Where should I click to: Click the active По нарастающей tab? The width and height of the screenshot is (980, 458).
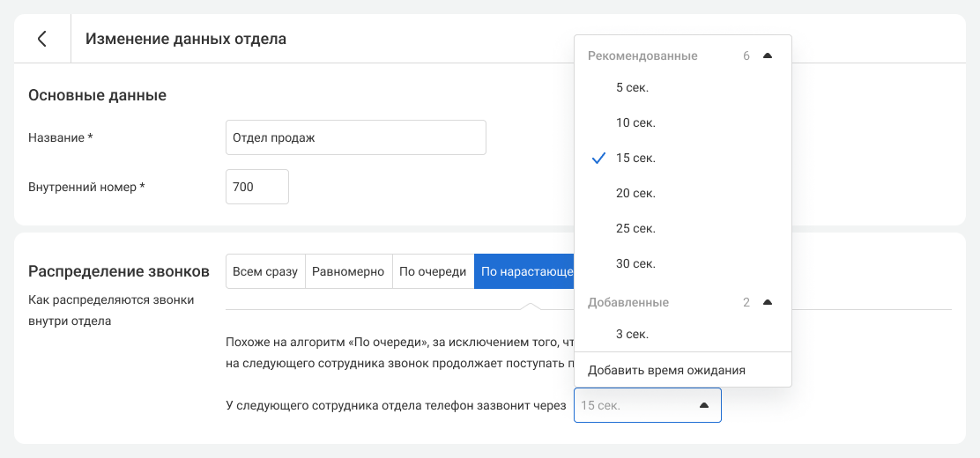tap(524, 271)
